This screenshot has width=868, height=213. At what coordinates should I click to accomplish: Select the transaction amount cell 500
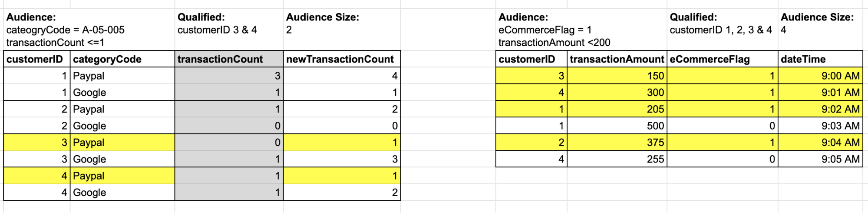tap(617, 126)
